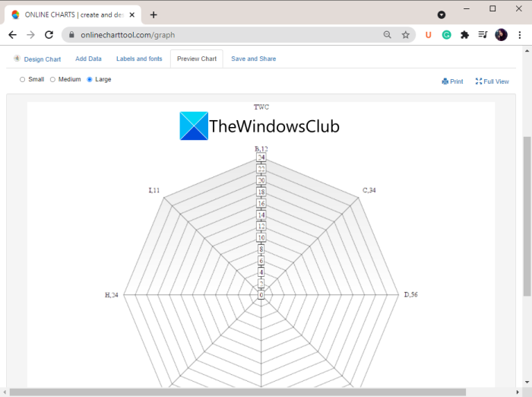Screen dimensions: 532x397
Task: Click the TheWindowsClub logo image
Action: [x=260, y=126]
